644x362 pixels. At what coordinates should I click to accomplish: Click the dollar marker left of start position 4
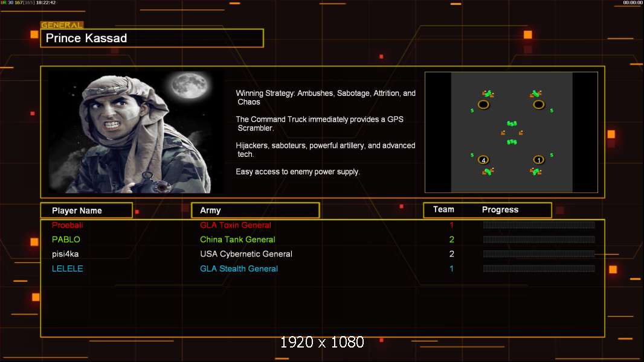[x=472, y=155]
